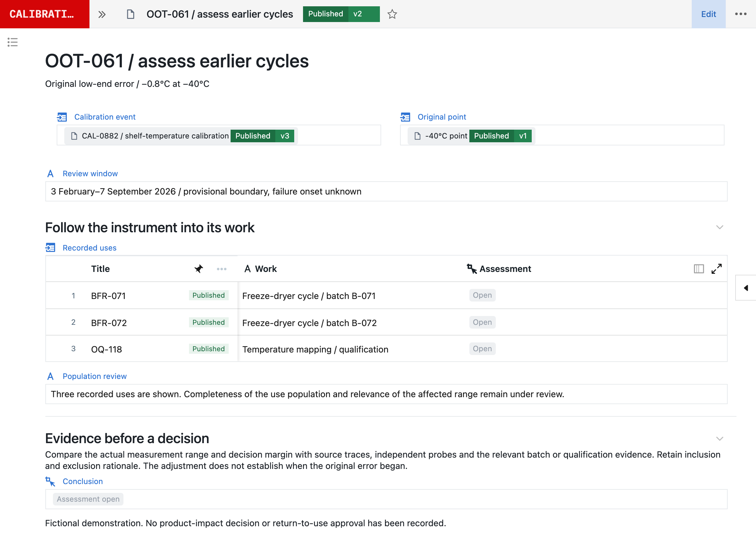Select row number 1 in Recorded uses
The width and height of the screenshot is (756, 547).
pos(73,296)
